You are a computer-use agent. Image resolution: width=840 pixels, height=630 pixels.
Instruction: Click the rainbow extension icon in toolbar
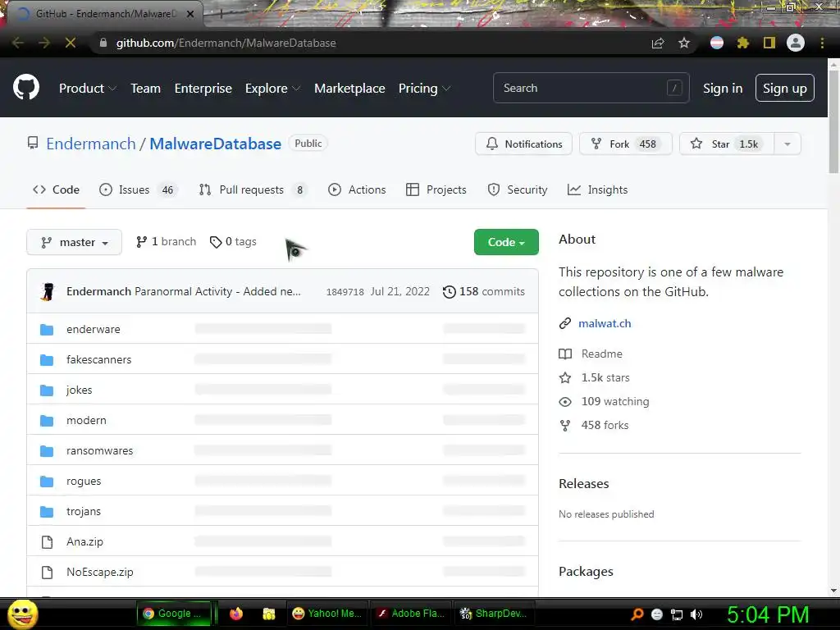[717, 43]
